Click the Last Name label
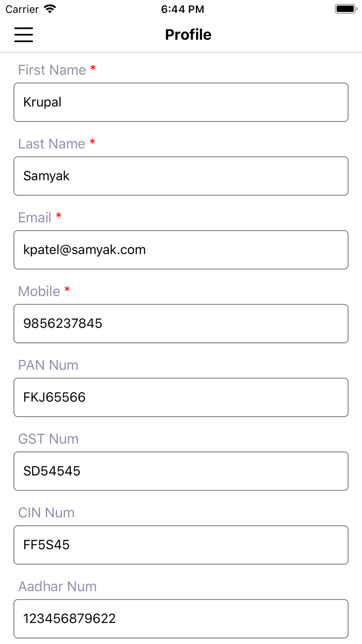The width and height of the screenshot is (362, 644). point(52,144)
